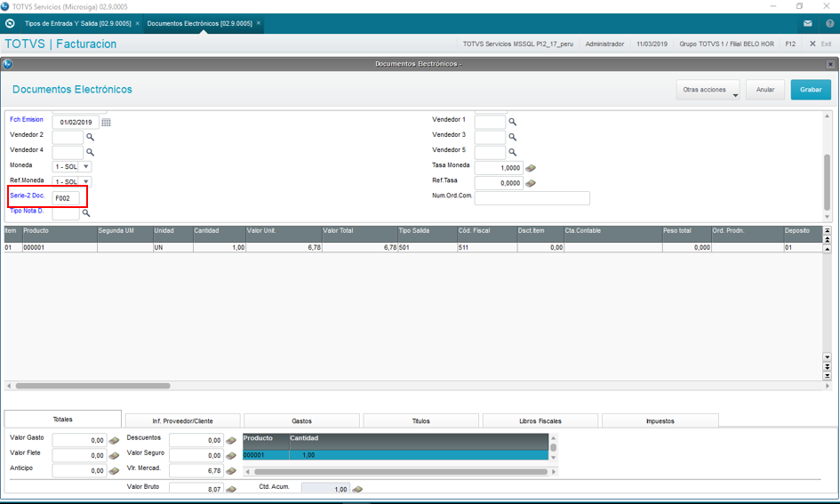Image resolution: width=840 pixels, height=504 pixels.
Task: Open the Libros Fiscales tab
Action: pyautogui.click(x=540, y=421)
